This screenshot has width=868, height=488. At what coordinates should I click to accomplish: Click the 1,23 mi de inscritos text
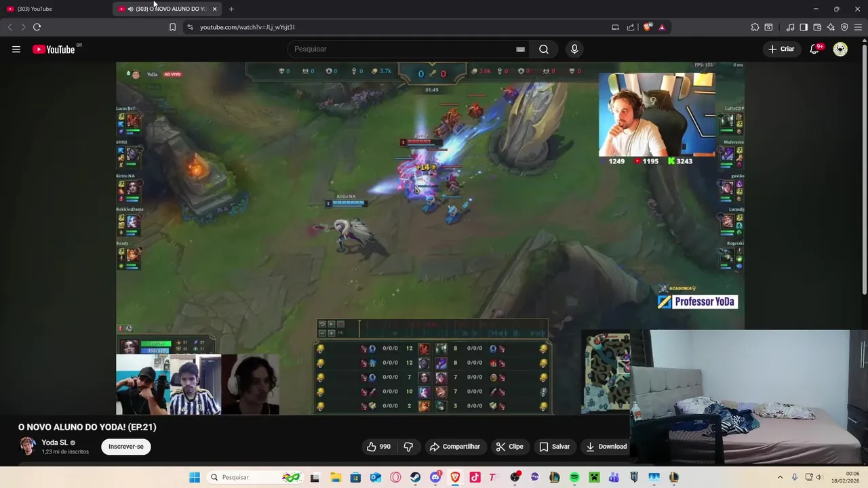(x=65, y=452)
